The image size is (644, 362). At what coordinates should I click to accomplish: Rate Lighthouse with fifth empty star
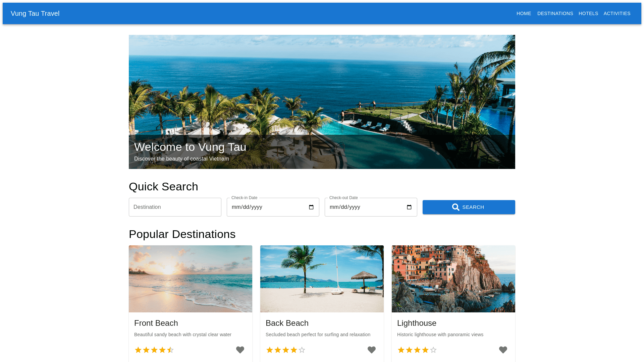point(433,350)
